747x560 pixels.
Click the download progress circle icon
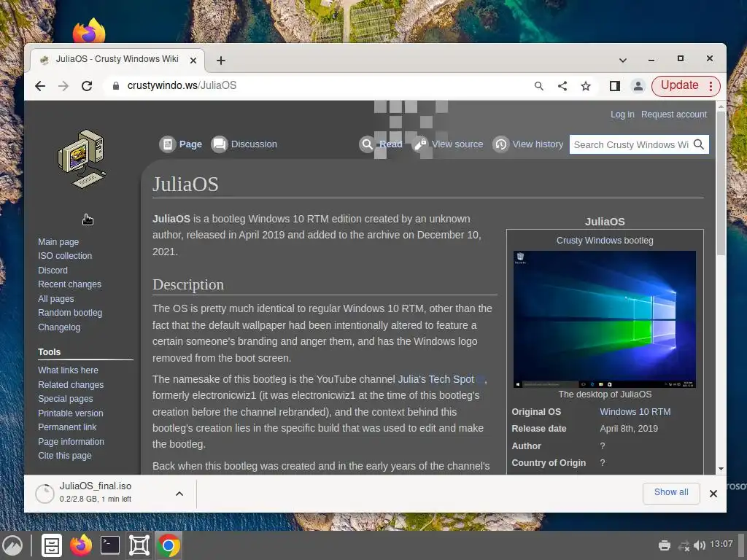tap(44, 494)
